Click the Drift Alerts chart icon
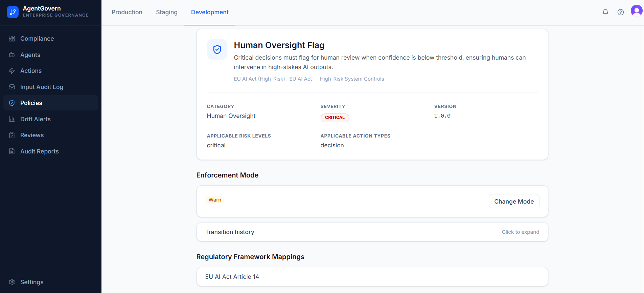This screenshot has height=293, width=644. 12,119
